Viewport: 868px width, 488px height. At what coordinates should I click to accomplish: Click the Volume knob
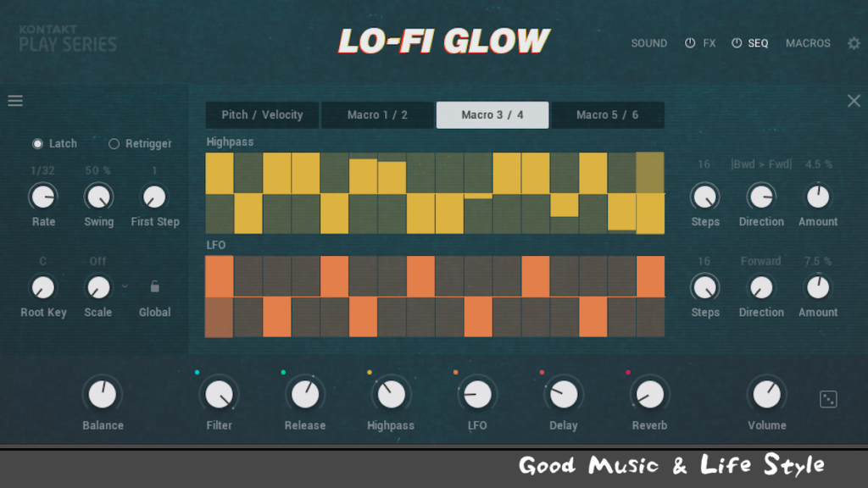766,395
